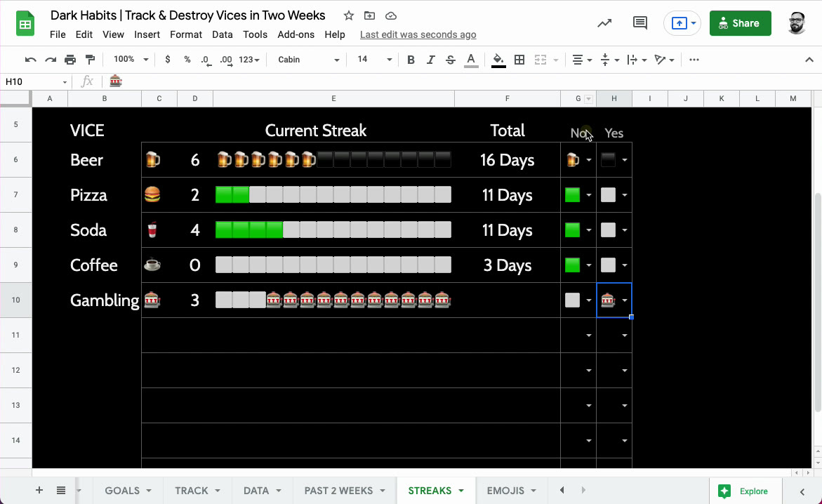Increase decimal places icon
822x504 pixels.
226,60
